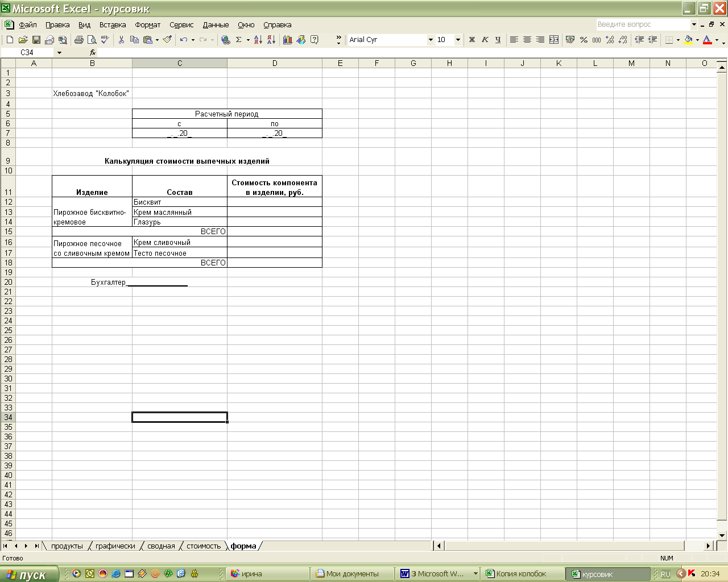The width and height of the screenshot is (728, 582).
Task: Expand the fill color palette arrow
Action: [697, 40]
